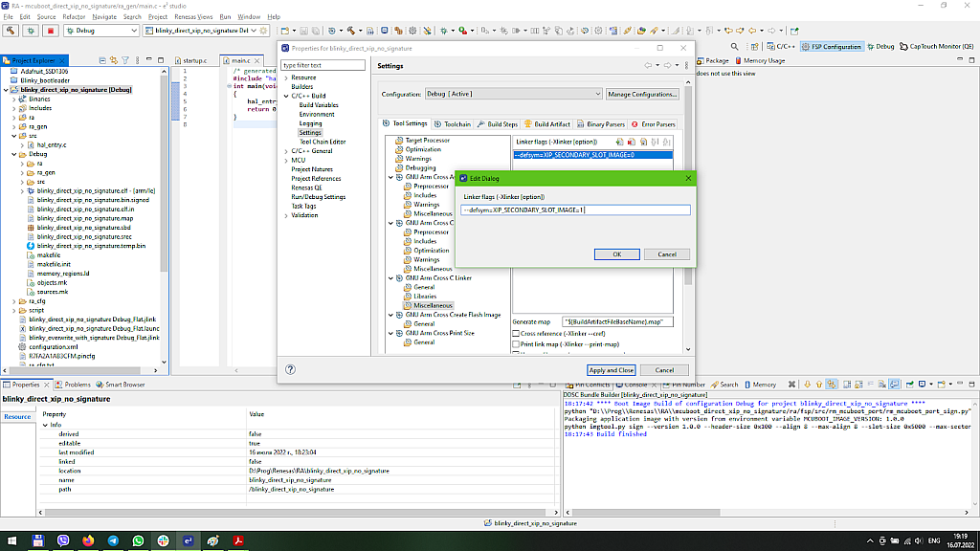
Task: Click the Help question mark icon
Action: click(x=290, y=369)
